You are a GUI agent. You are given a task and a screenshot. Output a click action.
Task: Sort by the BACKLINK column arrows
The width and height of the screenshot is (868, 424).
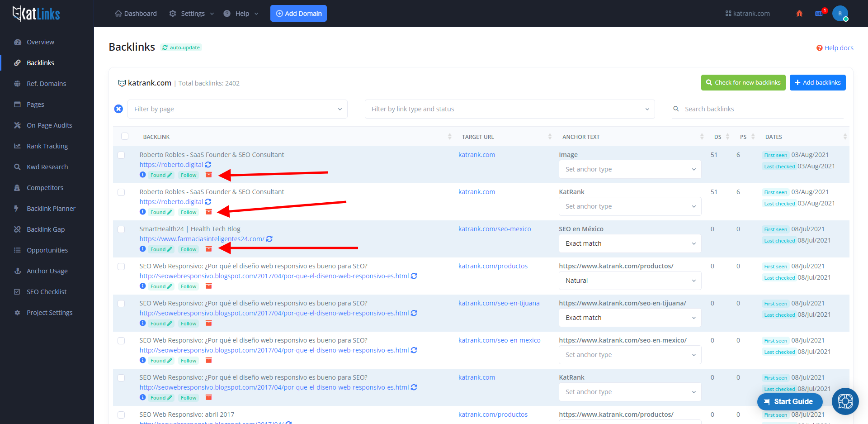[450, 137]
